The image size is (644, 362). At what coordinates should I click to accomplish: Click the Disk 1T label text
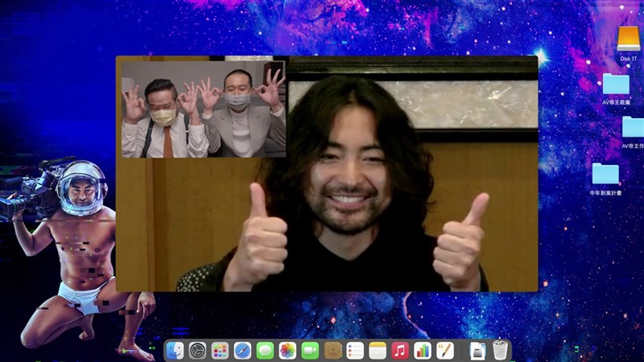tap(629, 59)
